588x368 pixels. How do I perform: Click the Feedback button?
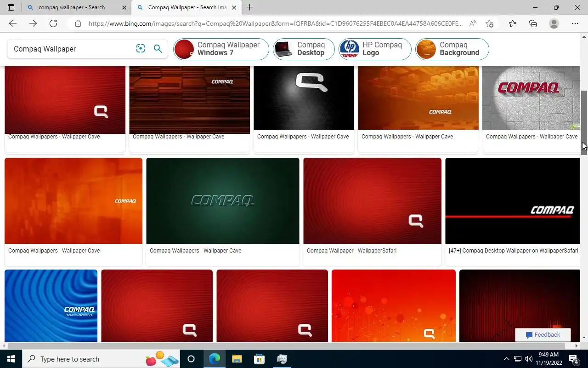click(543, 335)
